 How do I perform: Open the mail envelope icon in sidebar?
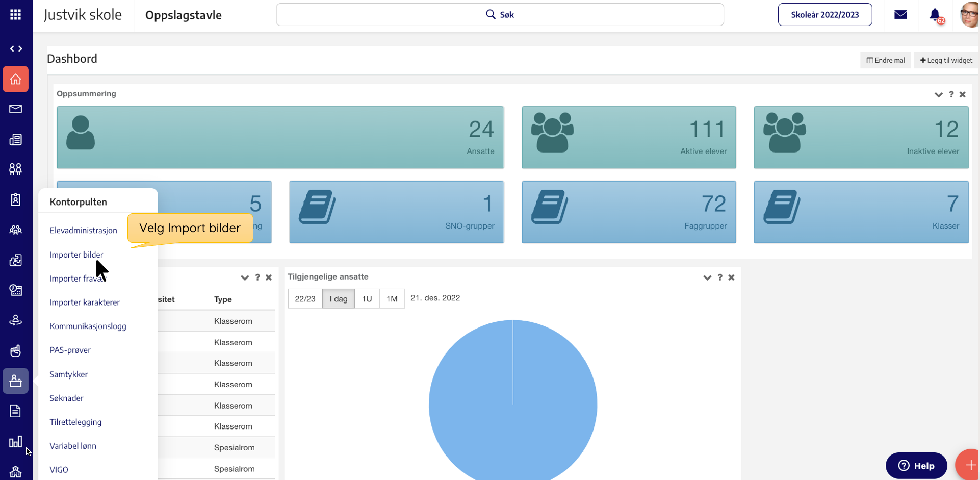coord(16,109)
